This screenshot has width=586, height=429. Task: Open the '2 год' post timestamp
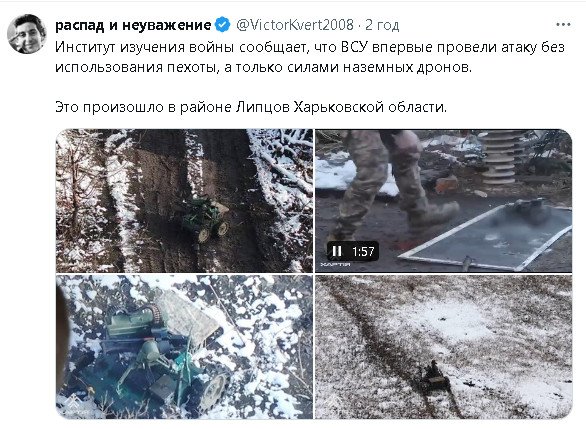[382, 25]
